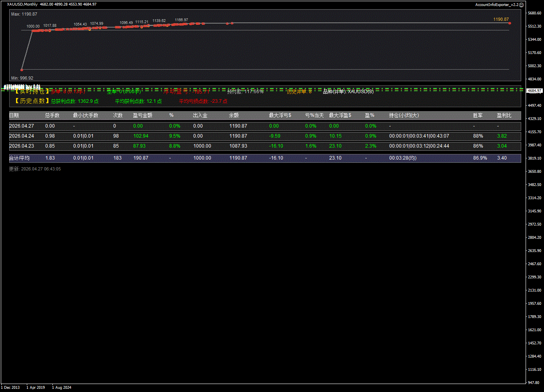Click the 5680.60 price scale label
The height and width of the screenshot is (392, 544).
(x=534, y=13)
